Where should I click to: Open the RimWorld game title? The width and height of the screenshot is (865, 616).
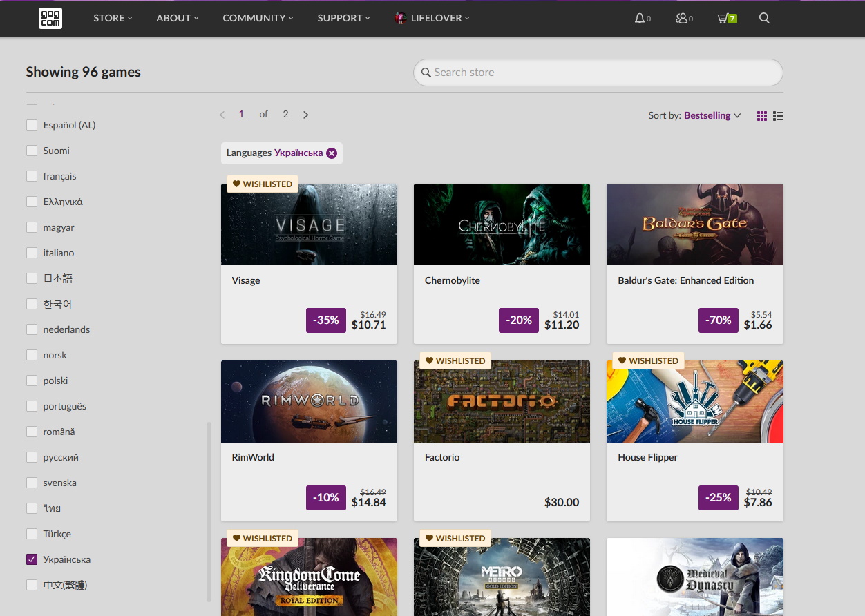253,457
